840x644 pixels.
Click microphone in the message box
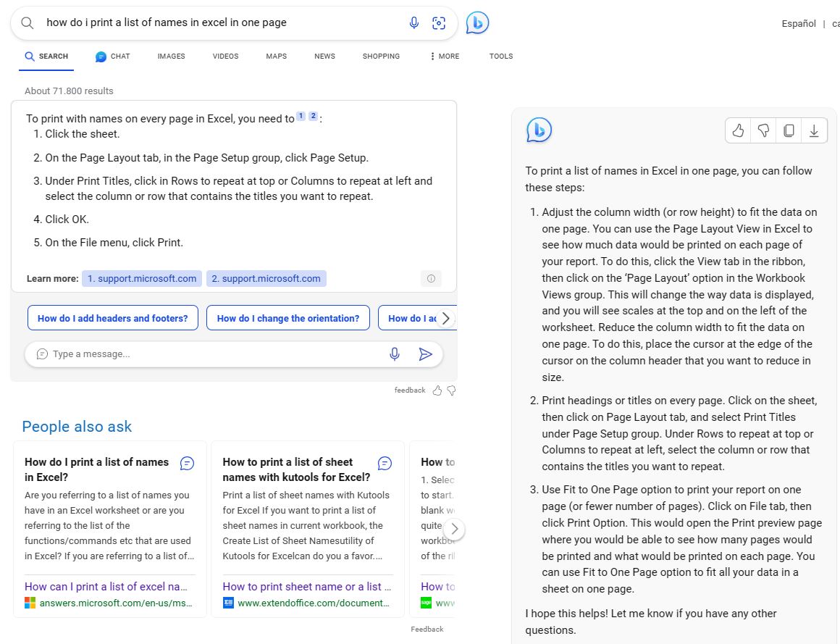(394, 354)
